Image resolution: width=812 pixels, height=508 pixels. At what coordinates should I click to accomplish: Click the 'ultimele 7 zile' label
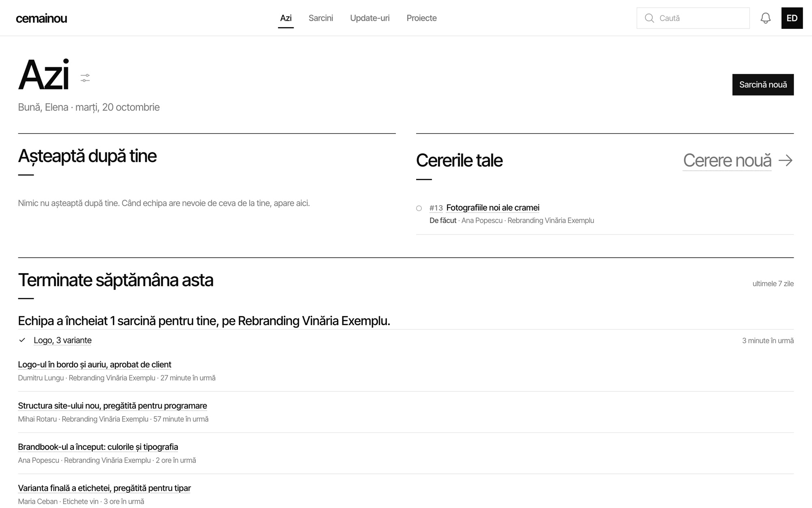pyautogui.click(x=773, y=284)
